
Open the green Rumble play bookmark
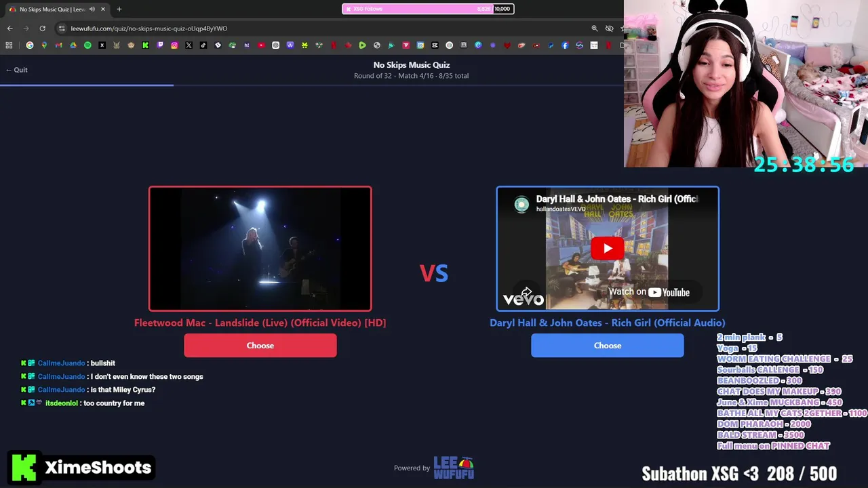tap(362, 45)
